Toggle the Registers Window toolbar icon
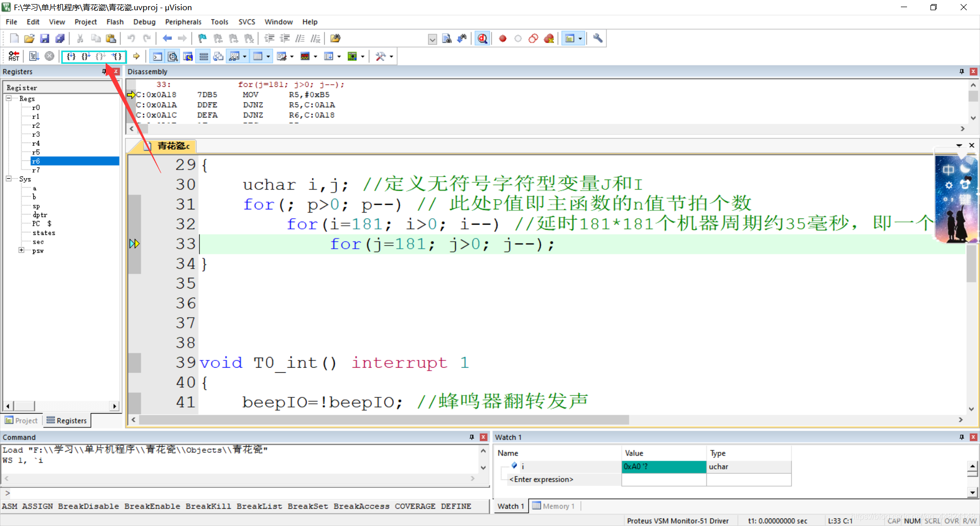Image resolution: width=980 pixels, height=526 pixels. 204,56
